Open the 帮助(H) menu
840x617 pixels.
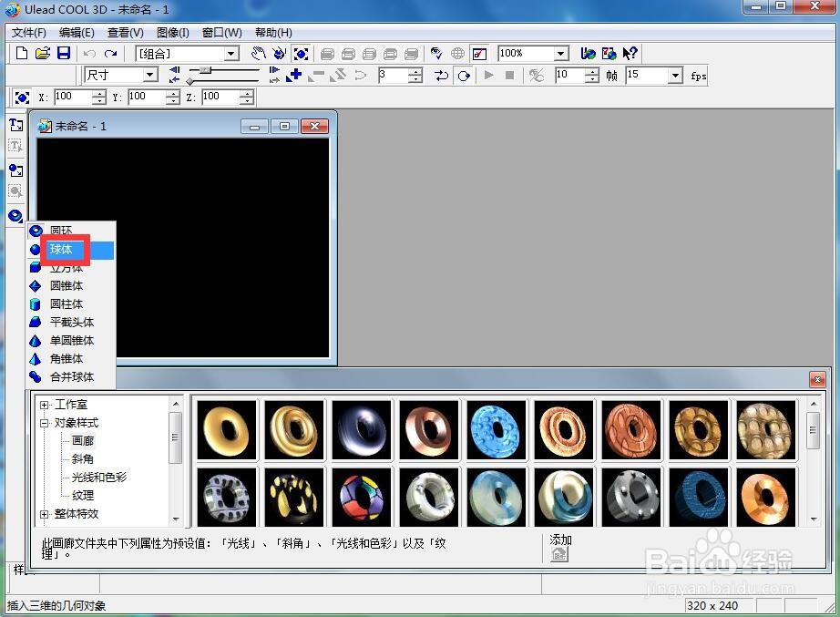273,33
